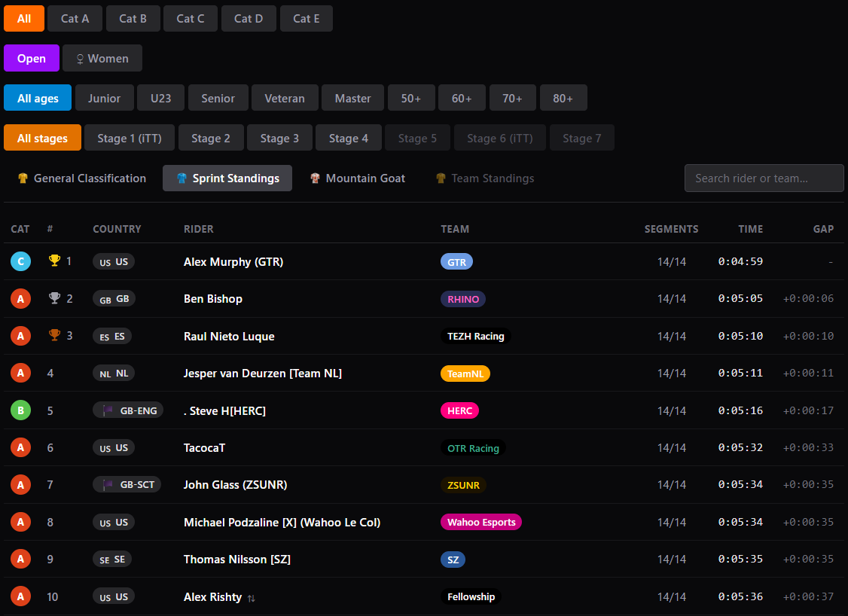Filter by 60+ age group
Image resolution: width=848 pixels, height=616 pixels.
tap(462, 98)
